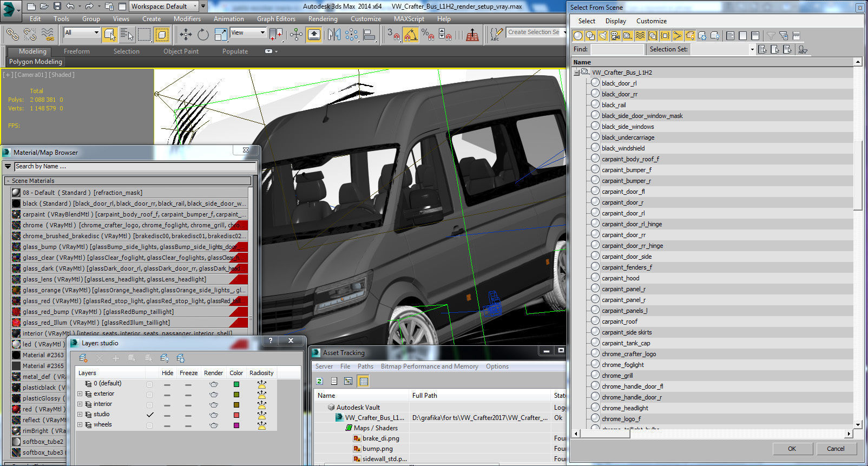Click the red color swatch of studio layer
Viewport: 868px width, 466px height.
(x=236, y=415)
